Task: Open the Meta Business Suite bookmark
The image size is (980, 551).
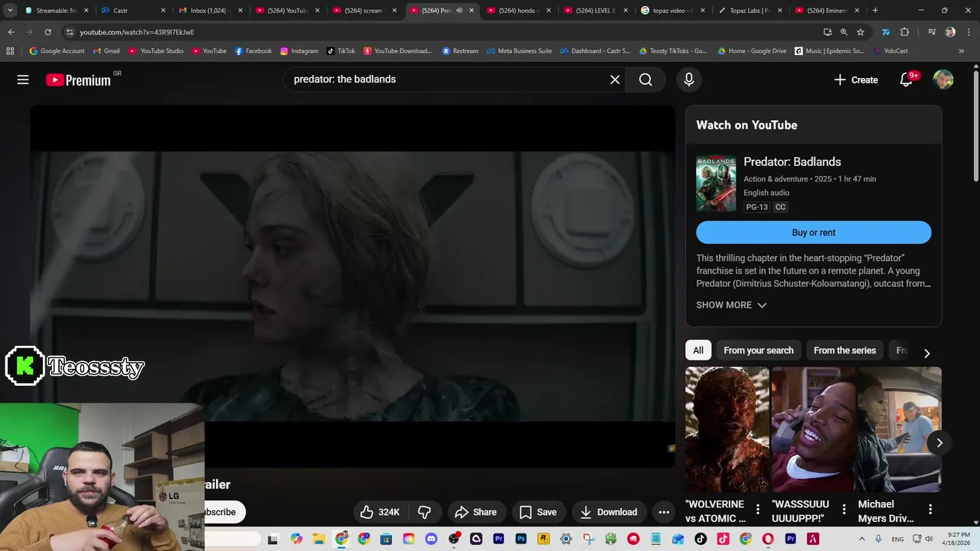Action: 519,51
